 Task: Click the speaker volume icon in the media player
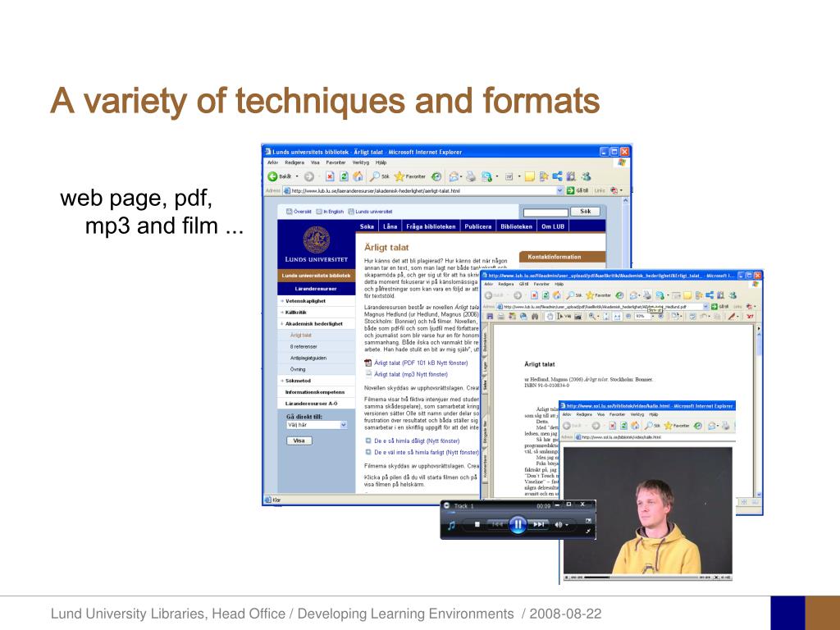tap(559, 524)
